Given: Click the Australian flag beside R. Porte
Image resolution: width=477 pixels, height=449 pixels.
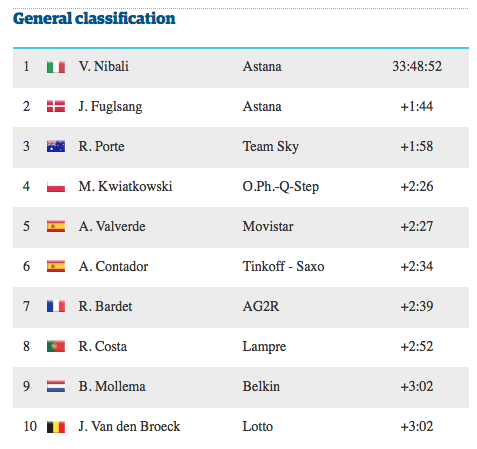Looking at the screenshot, I should pos(56,146).
